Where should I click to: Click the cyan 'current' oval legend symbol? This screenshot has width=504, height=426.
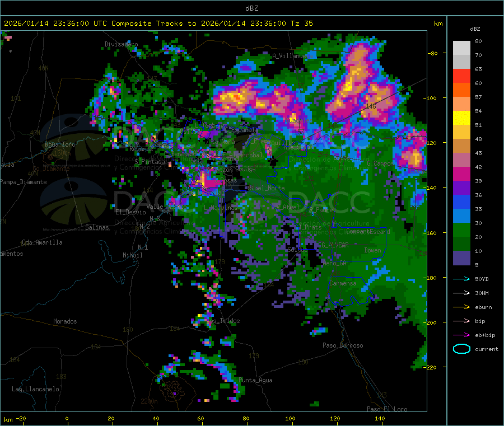(x=461, y=349)
